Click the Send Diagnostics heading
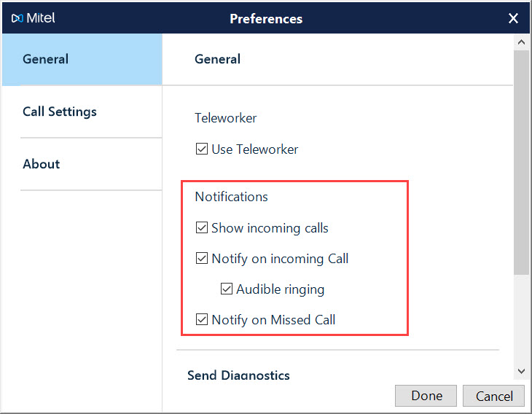Screen dimensions: 532x414 click(238, 375)
